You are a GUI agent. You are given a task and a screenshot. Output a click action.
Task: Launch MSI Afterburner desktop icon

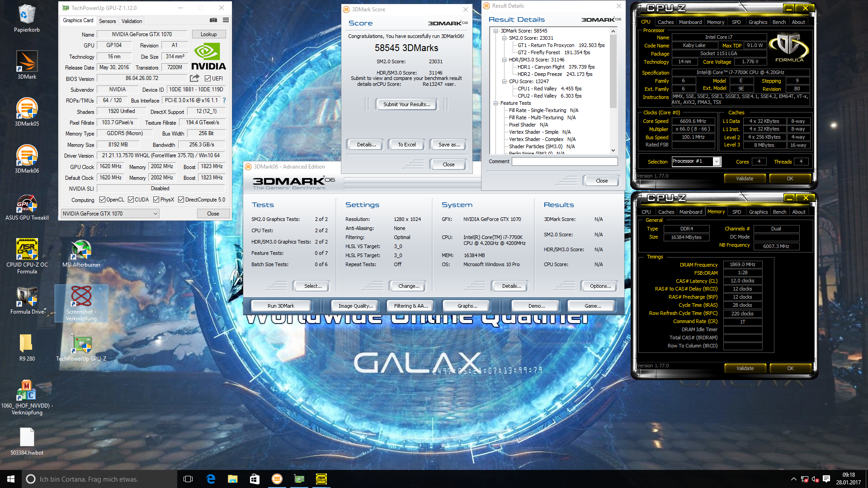tap(81, 253)
